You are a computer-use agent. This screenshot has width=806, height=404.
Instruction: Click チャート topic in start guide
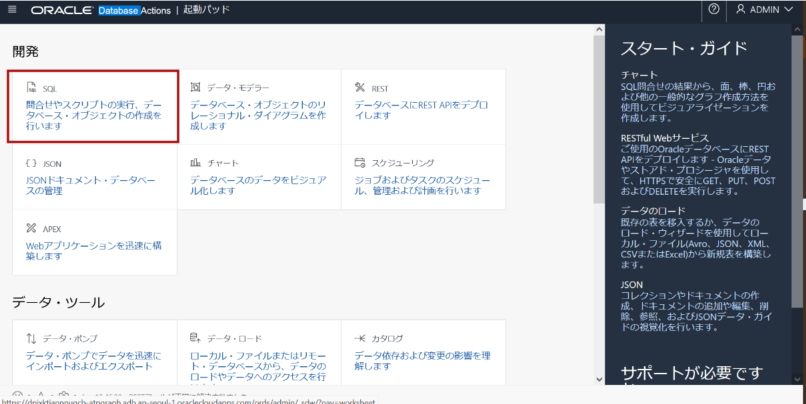pos(639,75)
